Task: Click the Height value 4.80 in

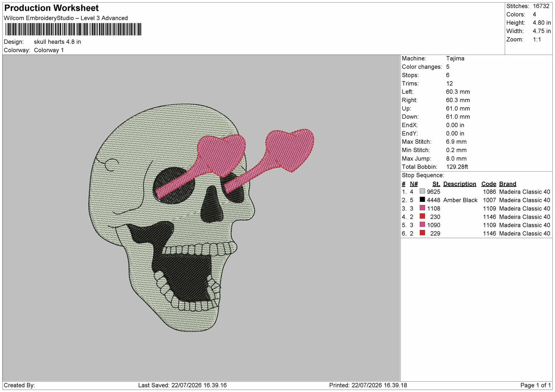Action: [x=542, y=23]
